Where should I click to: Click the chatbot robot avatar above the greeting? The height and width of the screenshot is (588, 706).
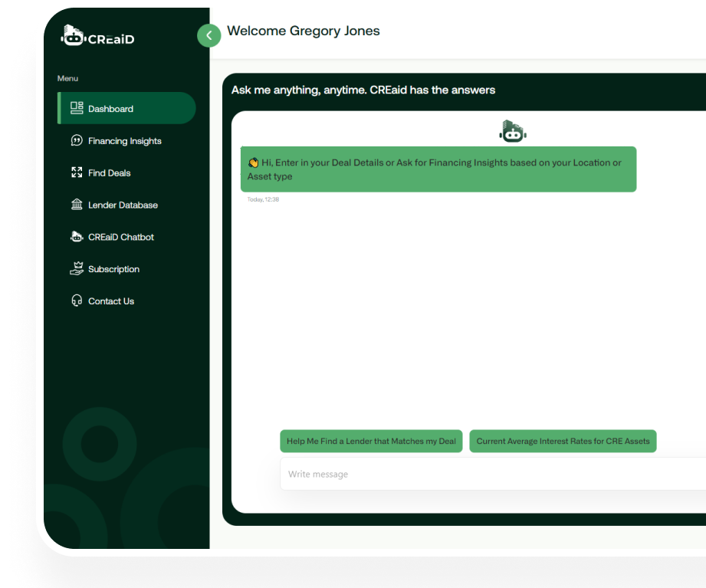click(x=513, y=131)
